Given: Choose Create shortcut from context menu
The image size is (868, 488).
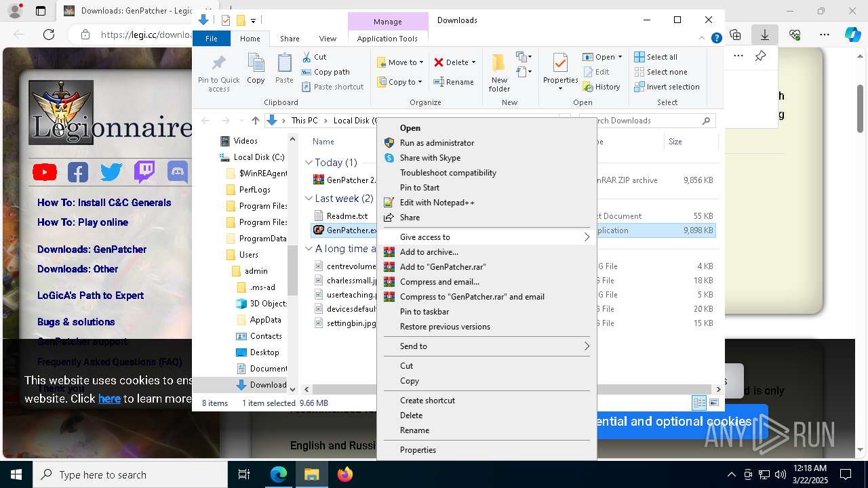Looking at the screenshot, I should coord(486,401).
